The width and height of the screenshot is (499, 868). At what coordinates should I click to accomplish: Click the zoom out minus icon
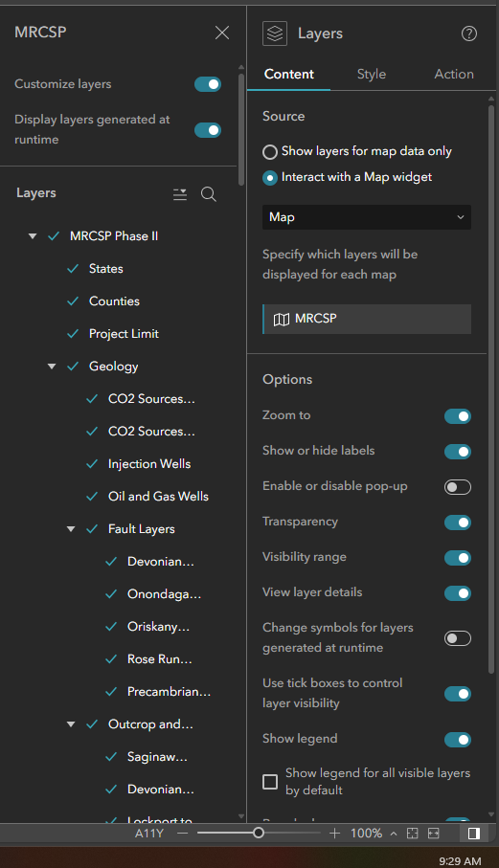(x=183, y=834)
